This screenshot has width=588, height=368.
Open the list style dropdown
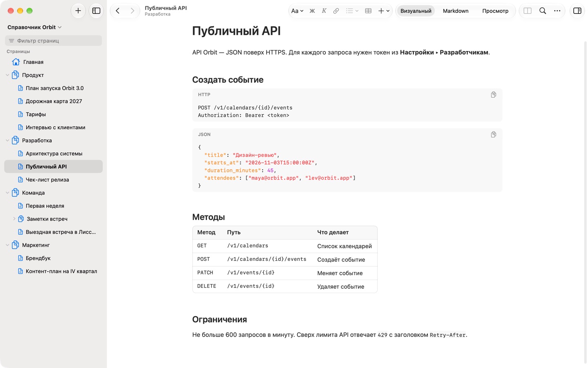pos(352,11)
